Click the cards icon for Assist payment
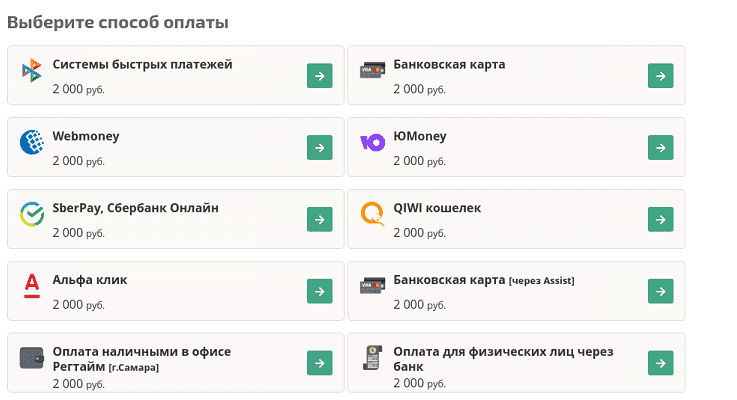 click(x=372, y=286)
